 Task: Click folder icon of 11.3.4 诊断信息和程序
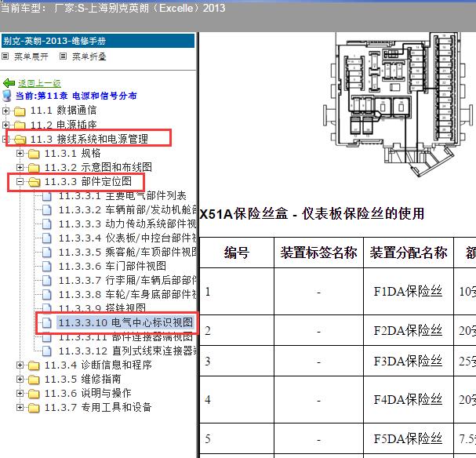click(x=34, y=365)
